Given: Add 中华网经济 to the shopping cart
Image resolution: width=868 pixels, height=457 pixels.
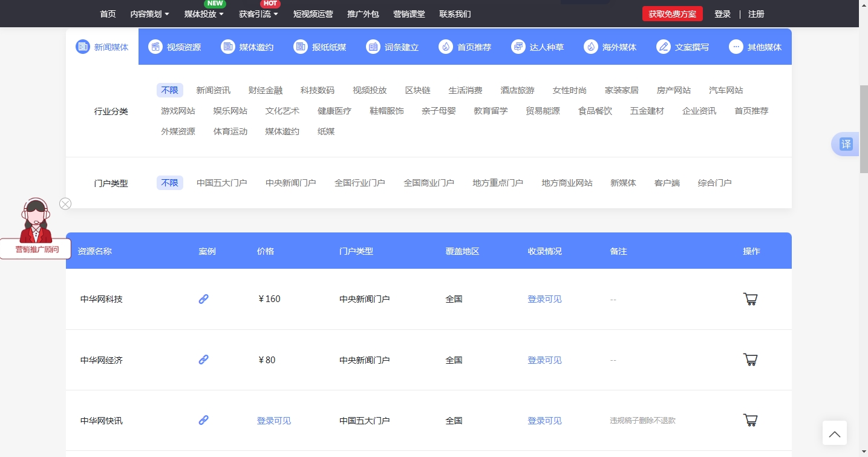Looking at the screenshot, I should click(750, 360).
